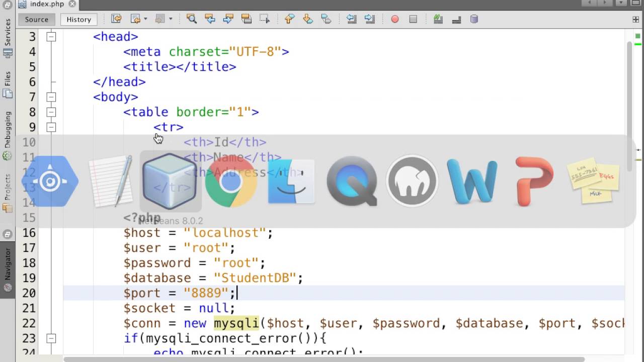
Task: Click the $host = "localhost" line
Action: coord(198,233)
